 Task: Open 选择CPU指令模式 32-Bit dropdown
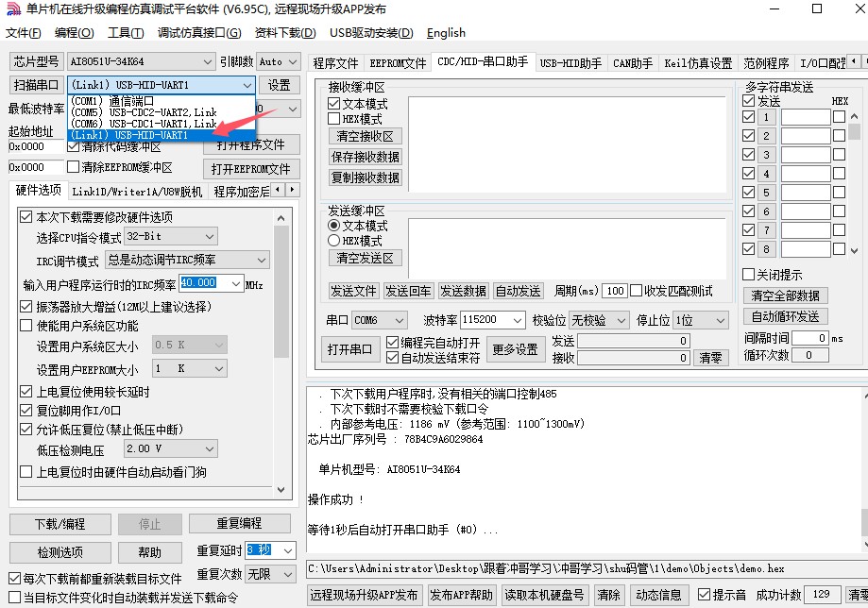tap(171, 236)
